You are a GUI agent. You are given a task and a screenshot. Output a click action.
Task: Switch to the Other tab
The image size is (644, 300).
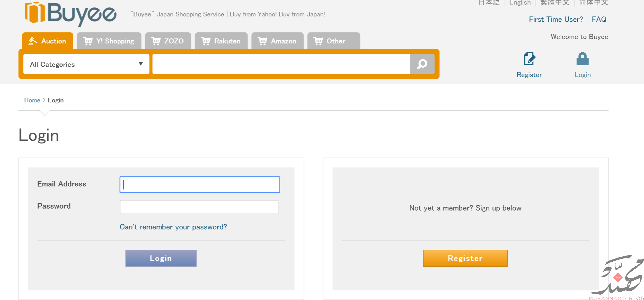[x=333, y=41]
